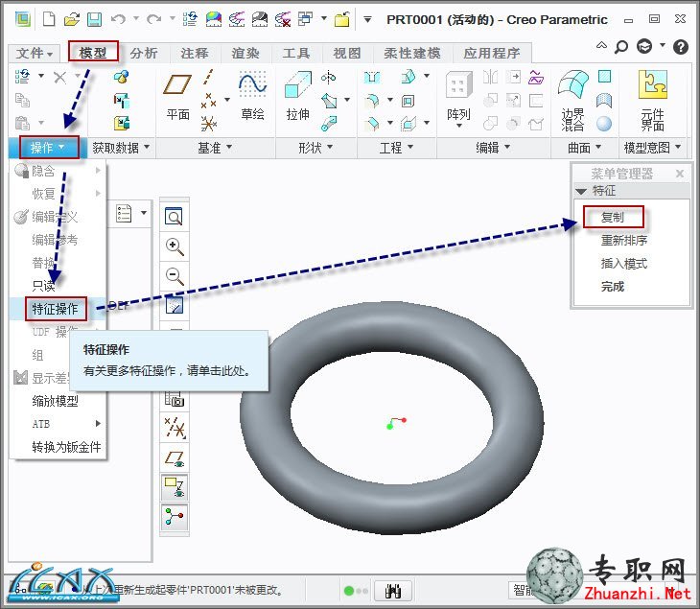Choose 重新排序 in the menu manager
The image size is (700, 609).
point(624,241)
